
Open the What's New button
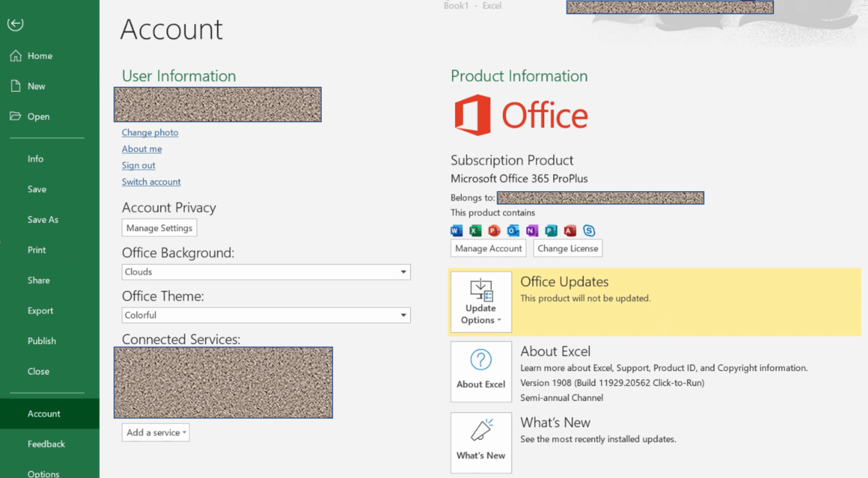[481, 443]
